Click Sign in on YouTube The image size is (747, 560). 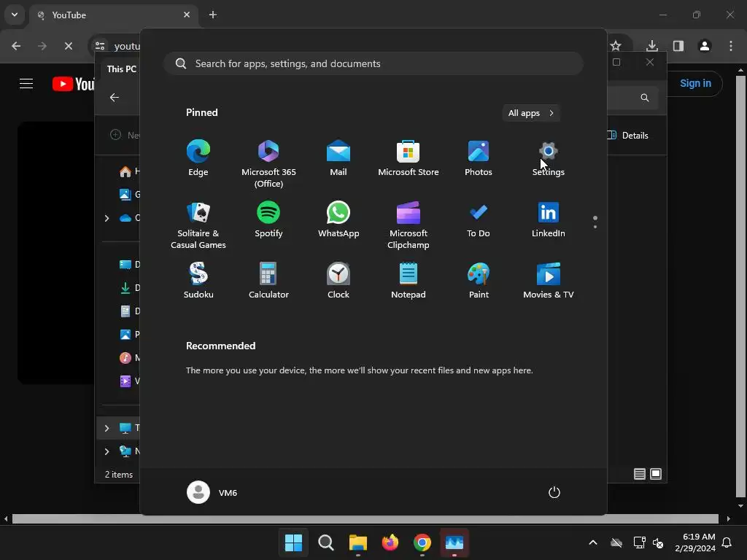point(695,83)
